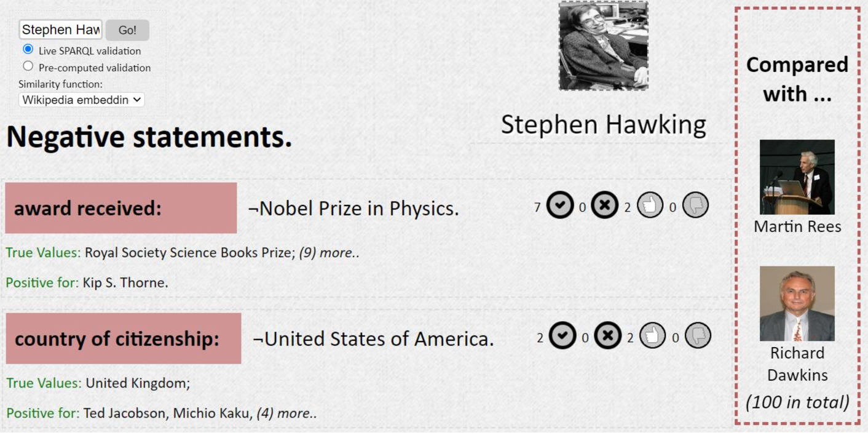Click the entity search input field
The height and width of the screenshot is (435, 868).
click(60, 30)
